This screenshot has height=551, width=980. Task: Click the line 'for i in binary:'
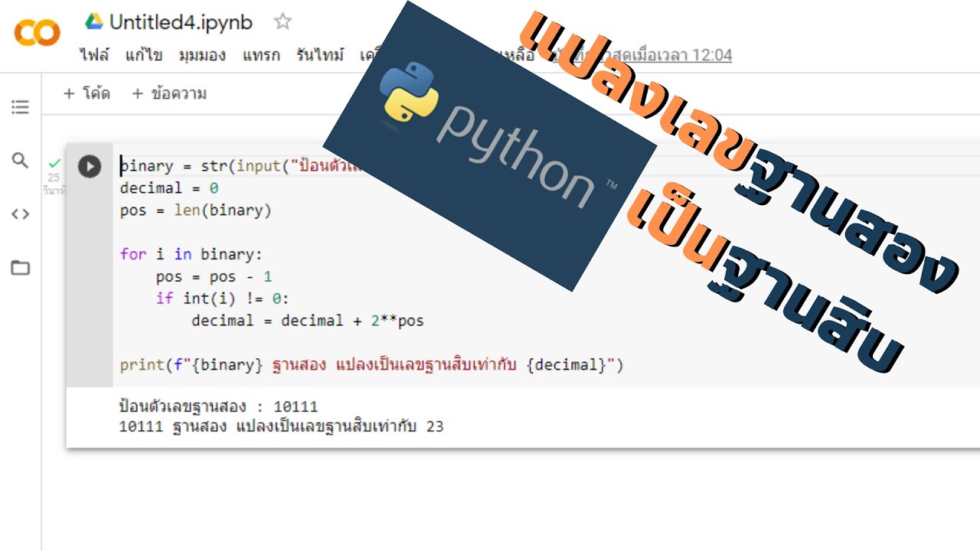click(x=191, y=254)
